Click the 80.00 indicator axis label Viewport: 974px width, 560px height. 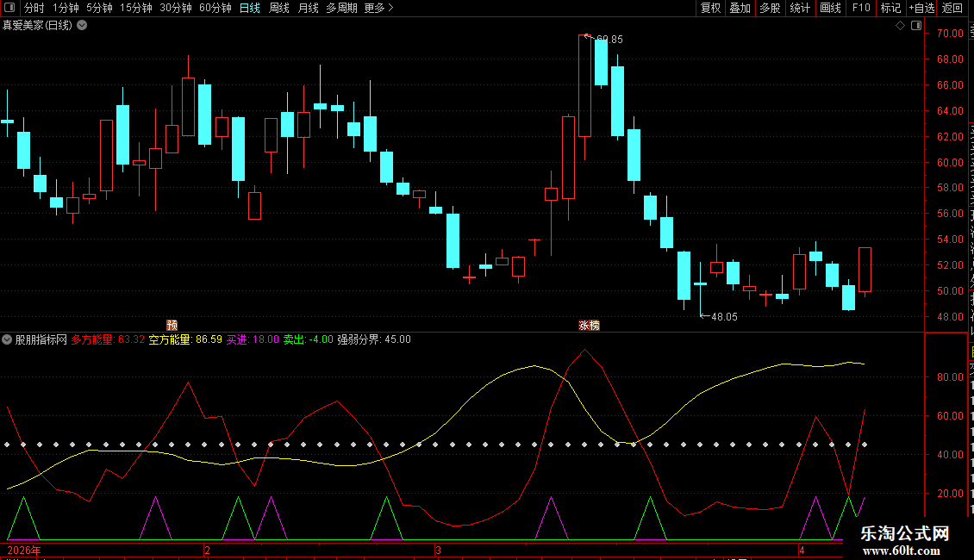pos(950,376)
